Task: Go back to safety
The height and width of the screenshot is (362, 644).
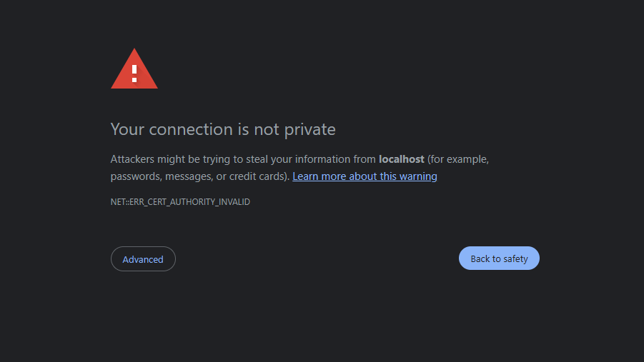Action: point(499,258)
